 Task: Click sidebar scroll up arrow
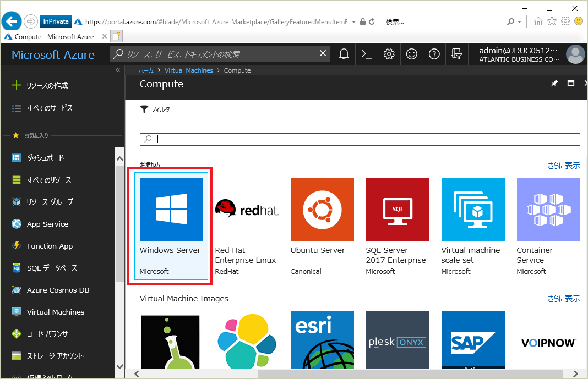[x=119, y=159]
